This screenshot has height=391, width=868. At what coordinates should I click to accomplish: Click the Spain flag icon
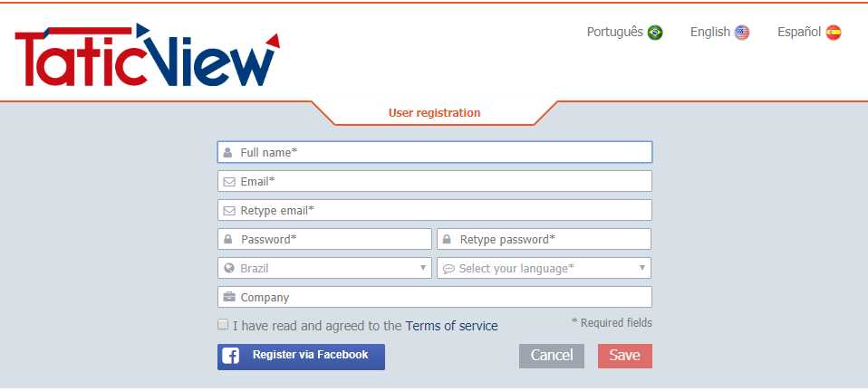point(834,33)
